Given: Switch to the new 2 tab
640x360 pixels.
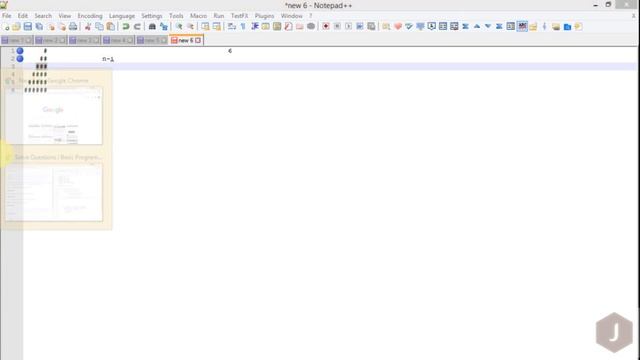Looking at the screenshot, I should pos(51,40).
